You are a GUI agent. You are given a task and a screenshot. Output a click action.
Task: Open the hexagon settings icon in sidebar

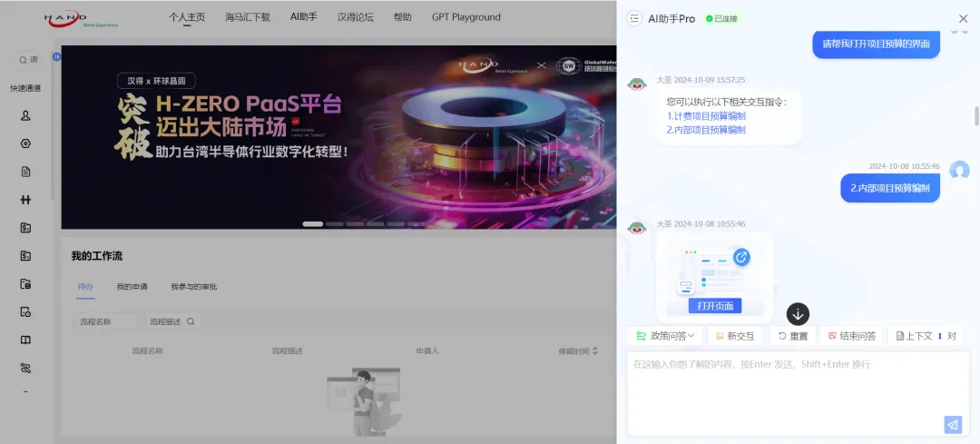click(25, 143)
